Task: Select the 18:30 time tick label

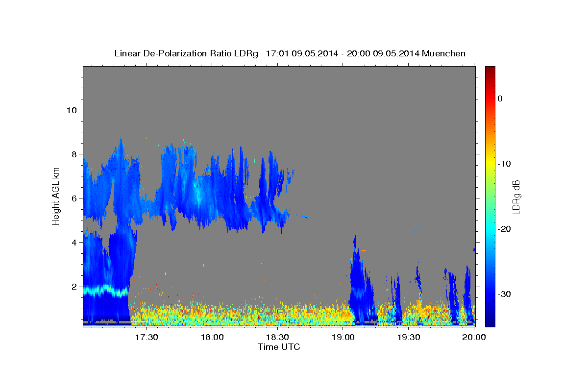Action: pyautogui.click(x=278, y=338)
